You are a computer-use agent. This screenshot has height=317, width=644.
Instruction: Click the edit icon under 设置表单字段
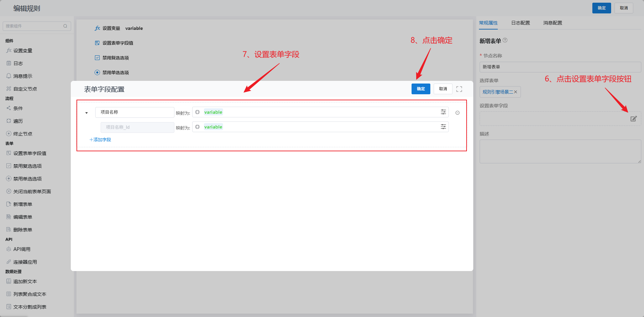pyautogui.click(x=633, y=119)
